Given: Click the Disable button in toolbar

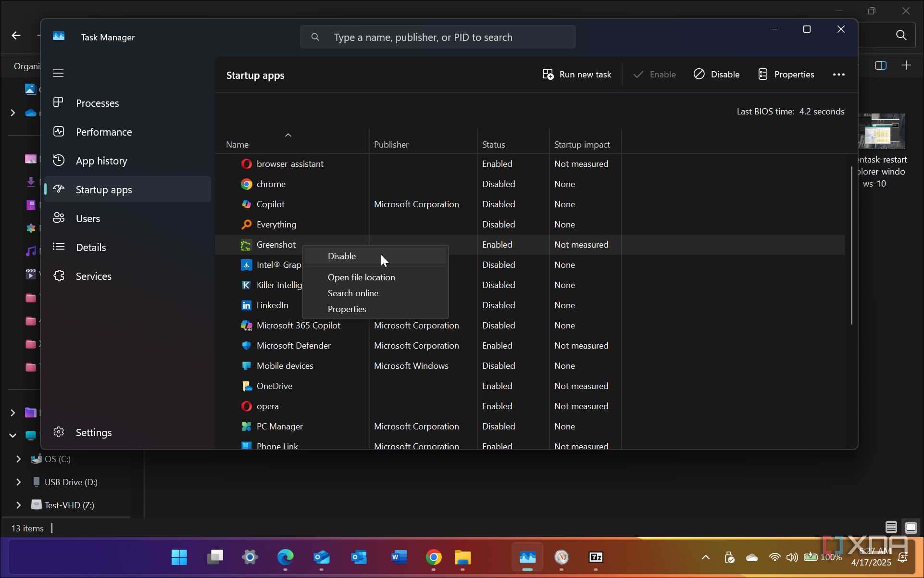Looking at the screenshot, I should tap(716, 75).
